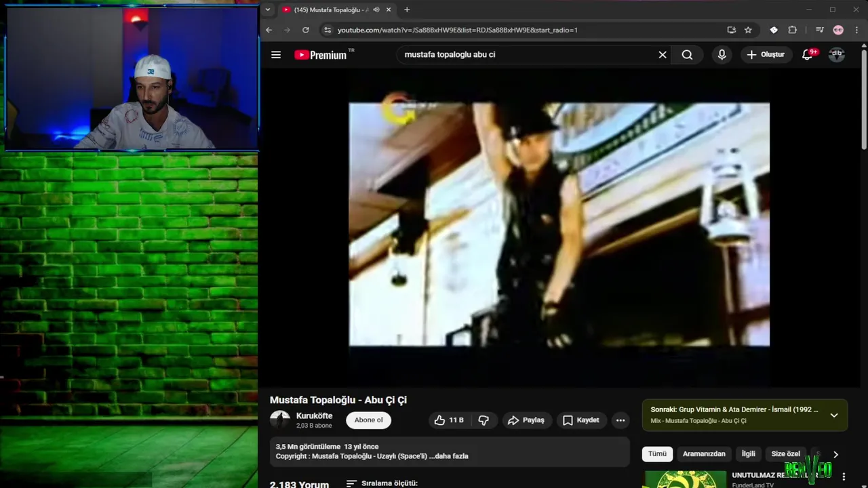Open the Oluştur create menu
Viewport: 868px width, 488px height.
(x=766, y=55)
